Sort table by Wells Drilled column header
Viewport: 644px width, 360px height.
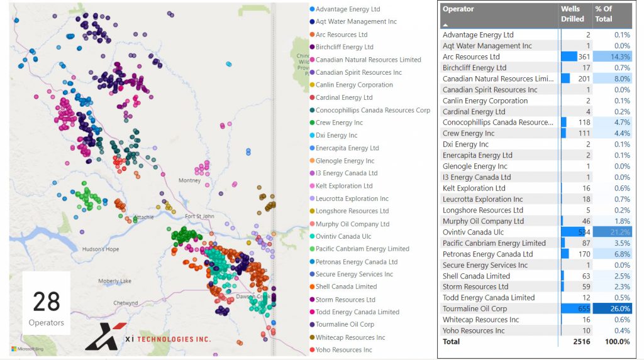pos(572,14)
